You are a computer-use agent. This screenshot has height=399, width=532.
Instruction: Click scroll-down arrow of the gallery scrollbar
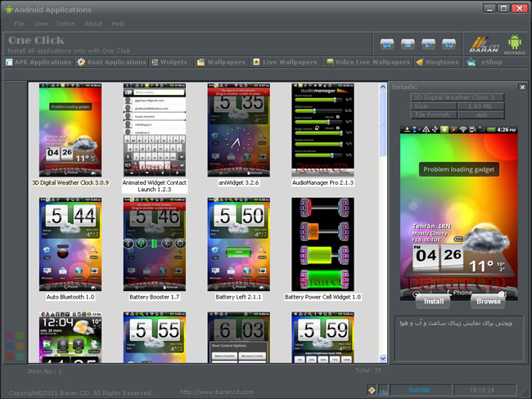click(383, 358)
